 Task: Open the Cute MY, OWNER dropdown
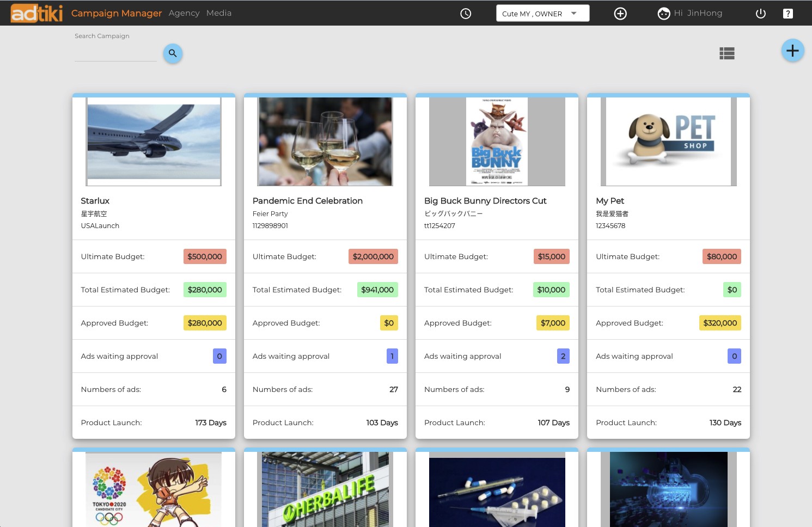tap(542, 13)
